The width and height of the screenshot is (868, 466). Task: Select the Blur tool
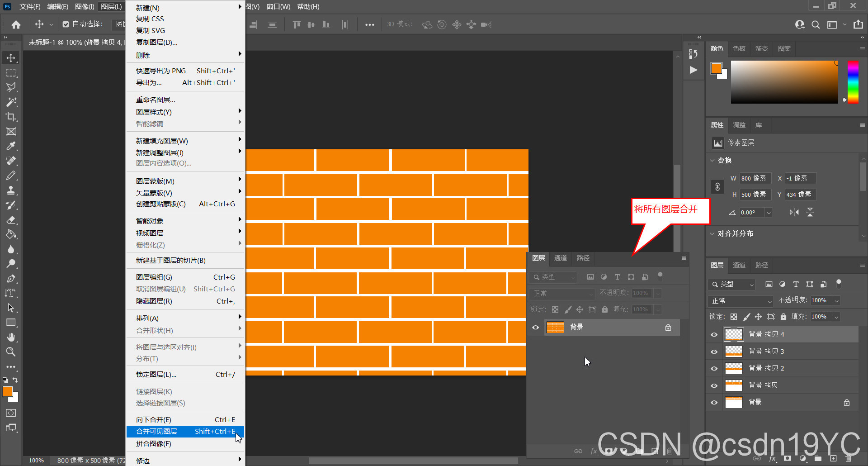(11, 249)
